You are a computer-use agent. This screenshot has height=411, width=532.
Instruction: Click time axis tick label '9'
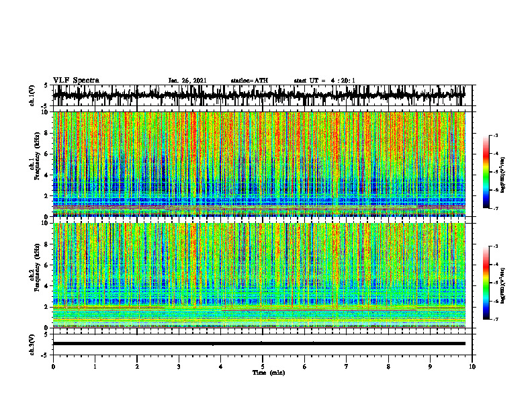click(x=430, y=367)
